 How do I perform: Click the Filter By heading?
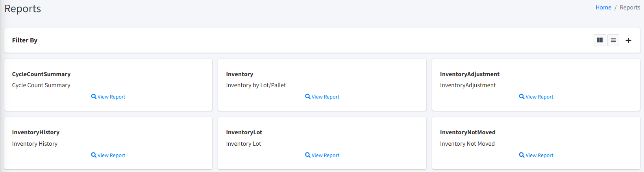pyautogui.click(x=25, y=40)
